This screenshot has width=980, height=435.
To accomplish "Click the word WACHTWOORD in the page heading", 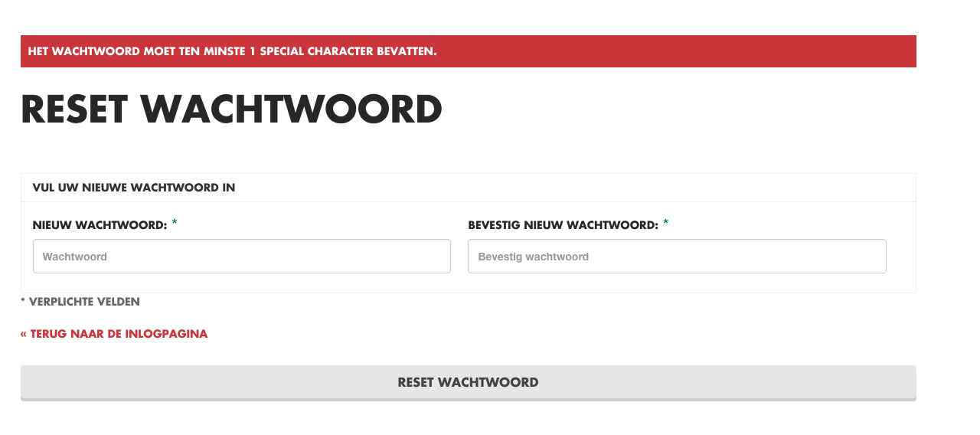I will pos(291,110).
